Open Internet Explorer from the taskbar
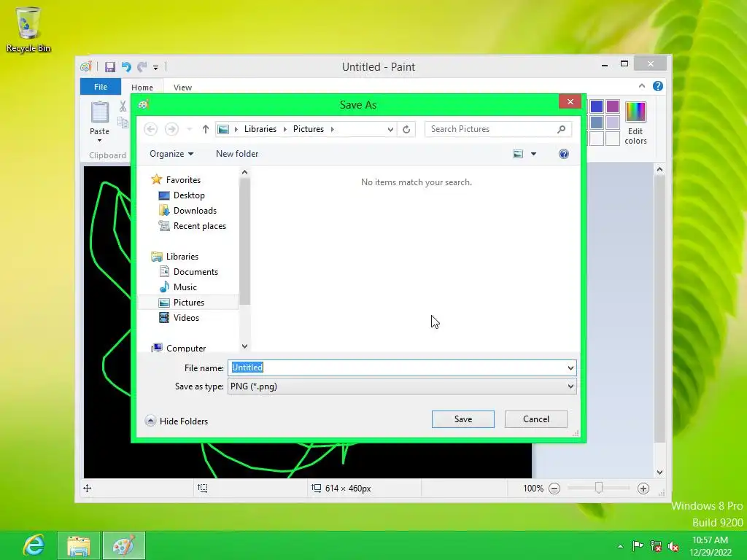747x560 pixels. tap(34, 545)
